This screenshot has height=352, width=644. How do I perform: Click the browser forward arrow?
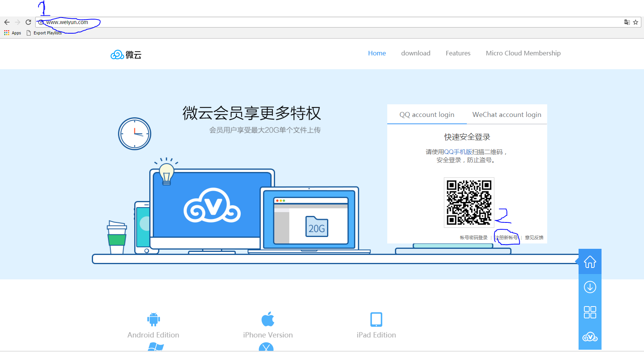[x=18, y=22]
